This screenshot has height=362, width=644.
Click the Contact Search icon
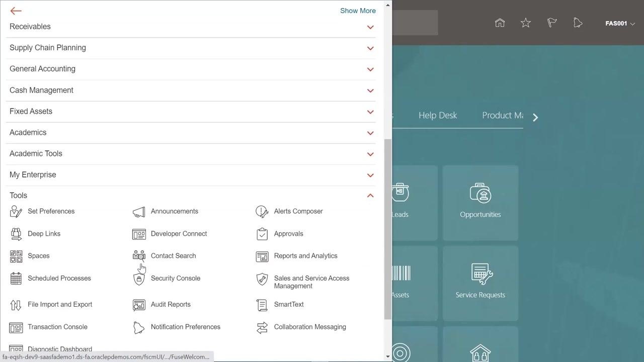[x=139, y=256]
